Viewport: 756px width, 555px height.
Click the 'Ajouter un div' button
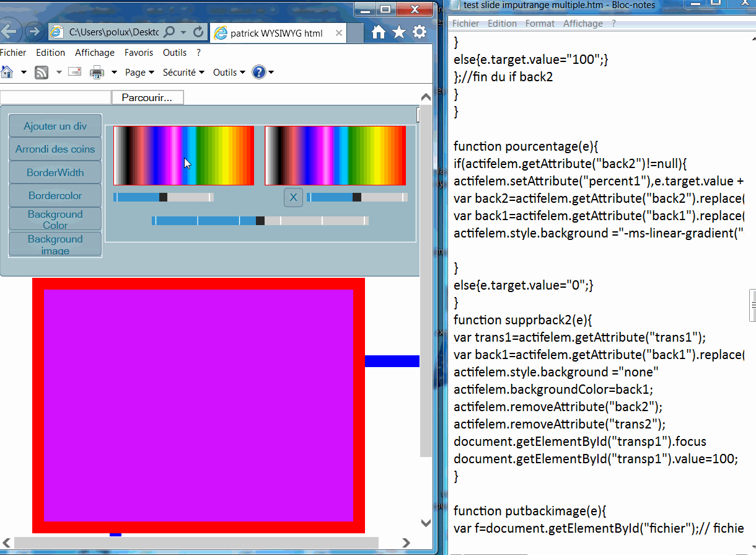point(55,126)
